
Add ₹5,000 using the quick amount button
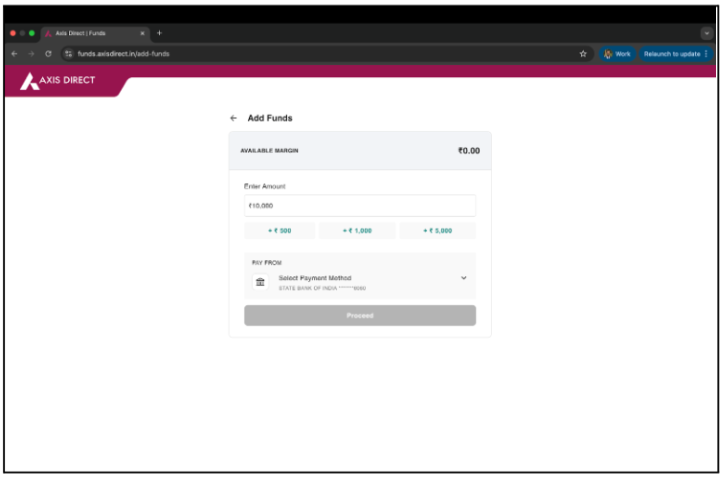pyautogui.click(x=437, y=231)
